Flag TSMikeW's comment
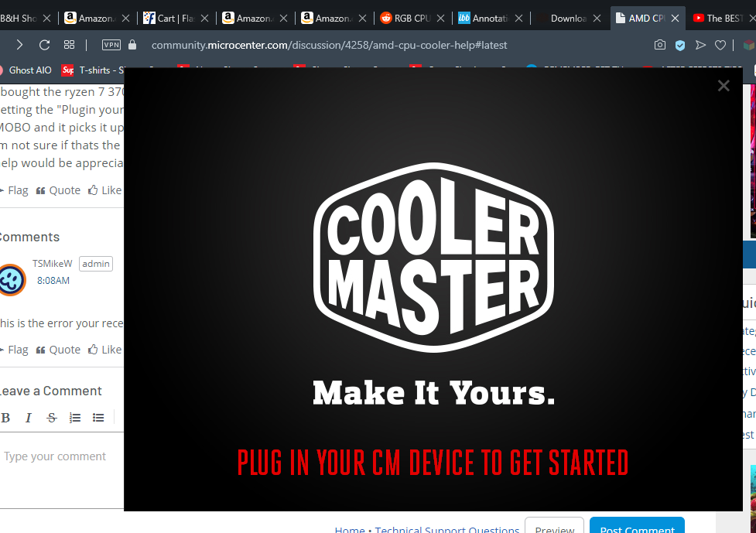This screenshot has width=756, height=533. coord(15,350)
